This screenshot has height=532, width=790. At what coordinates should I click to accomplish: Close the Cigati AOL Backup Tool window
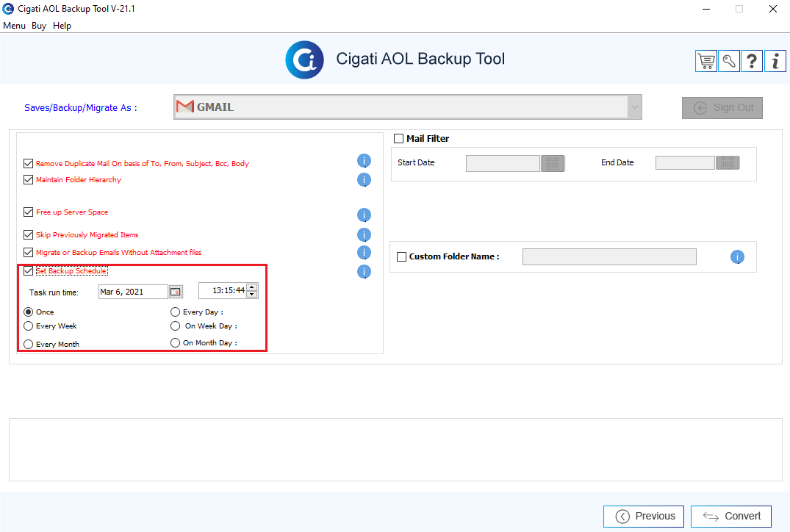tap(773, 9)
